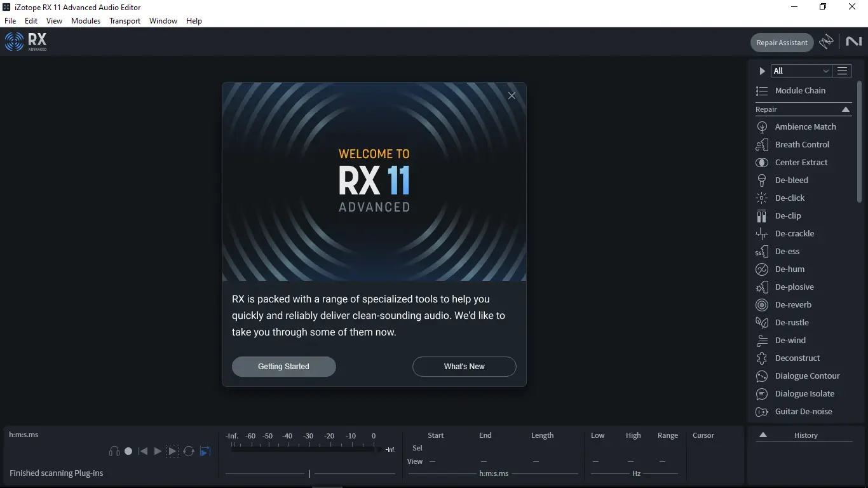The image size is (868, 488).
Task: Open the De-ess module
Action: click(x=803, y=251)
